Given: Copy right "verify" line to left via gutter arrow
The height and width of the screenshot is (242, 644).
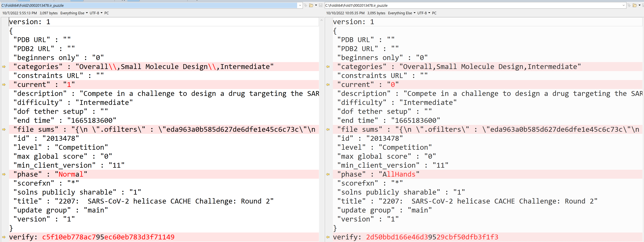Looking at the screenshot, I should [x=328, y=237].
